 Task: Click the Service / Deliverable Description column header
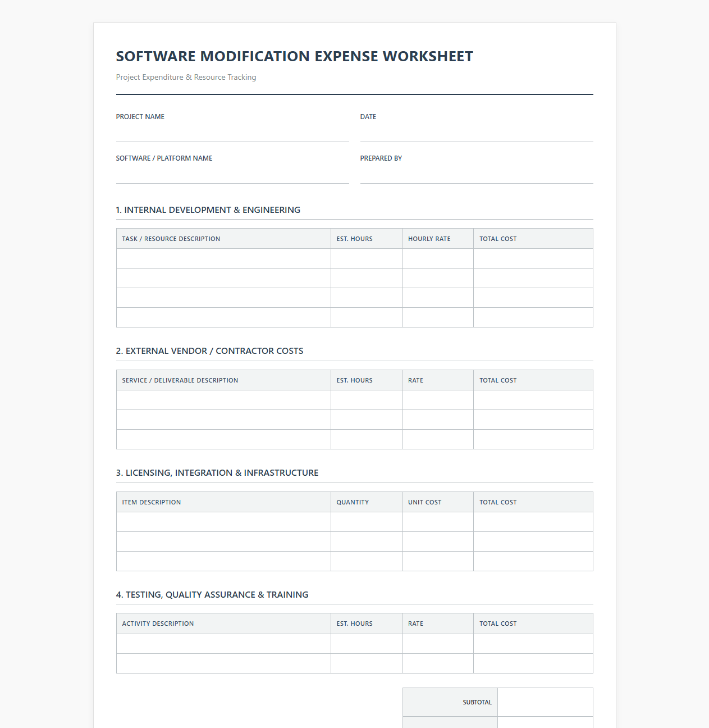tap(223, 380)
